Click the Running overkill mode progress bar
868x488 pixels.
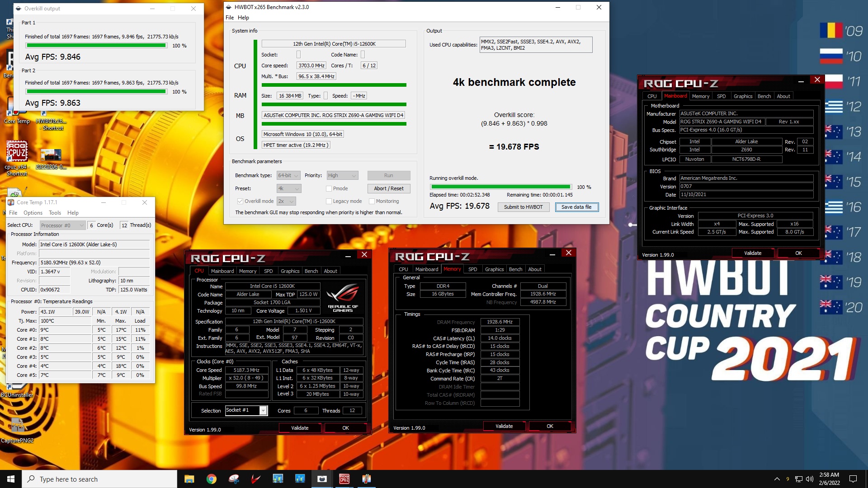click(x=501, y=187)
